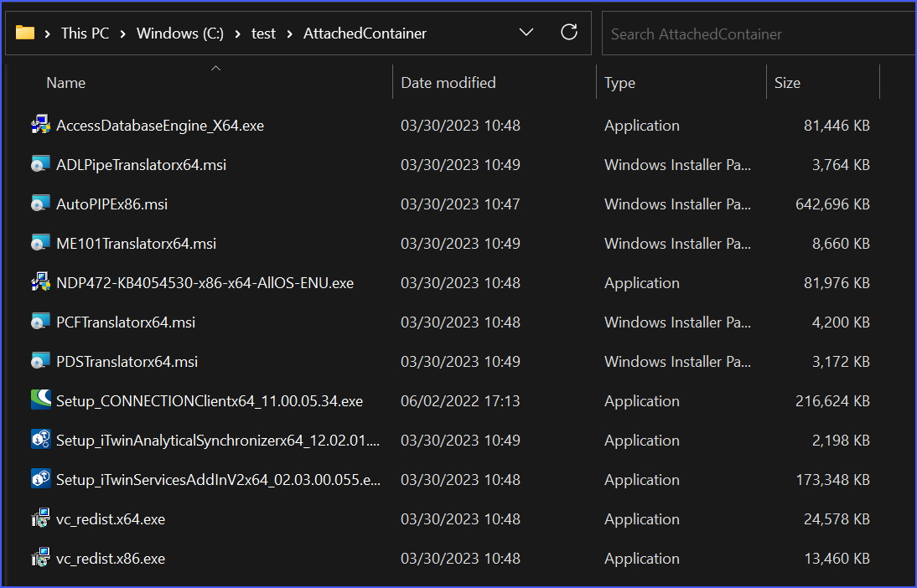Click the Search AttachedContainer field

759,34
